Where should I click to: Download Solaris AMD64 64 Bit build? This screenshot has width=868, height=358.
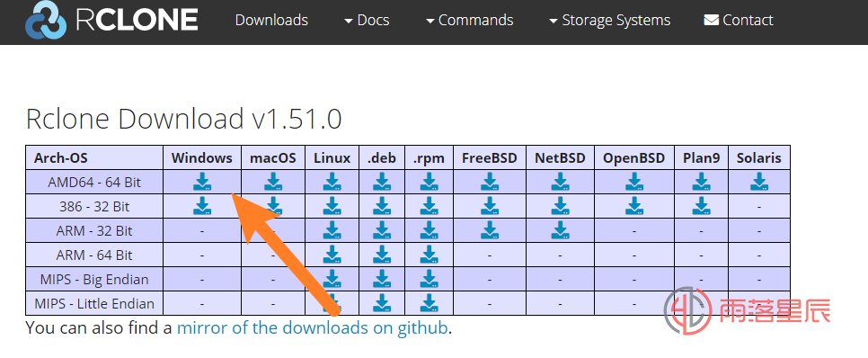click(759, 182)
